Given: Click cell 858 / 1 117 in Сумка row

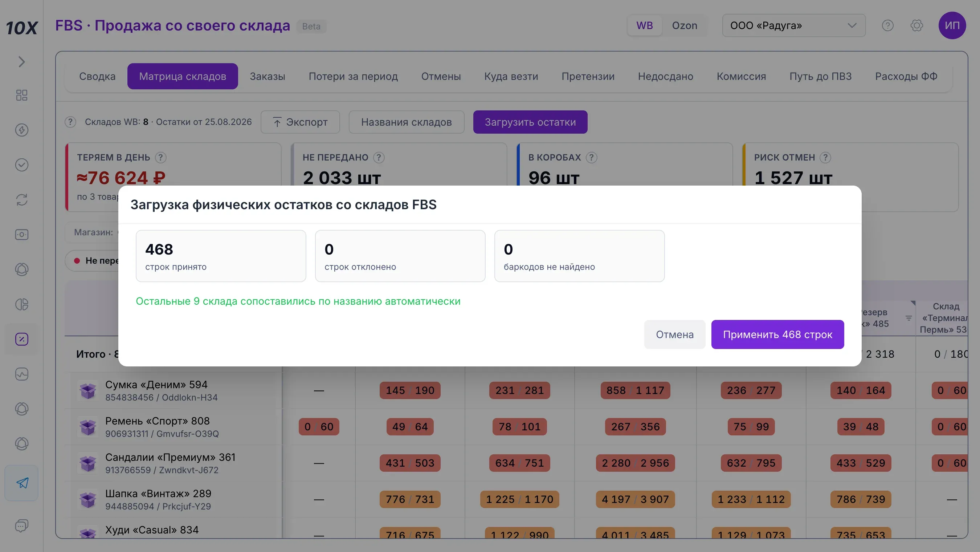Looking at the screenshot, I should point(635,390).
